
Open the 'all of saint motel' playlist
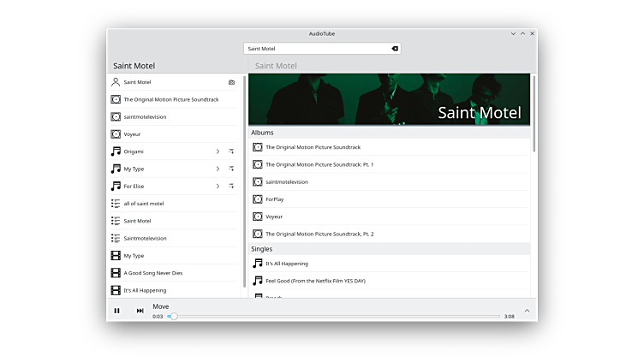point(144,204)
